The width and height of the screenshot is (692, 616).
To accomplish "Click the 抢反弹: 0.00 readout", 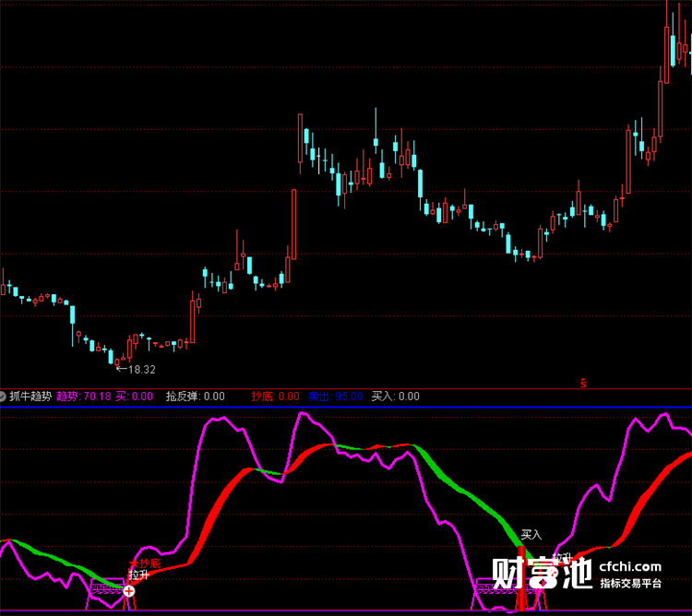I will (196, 397).
